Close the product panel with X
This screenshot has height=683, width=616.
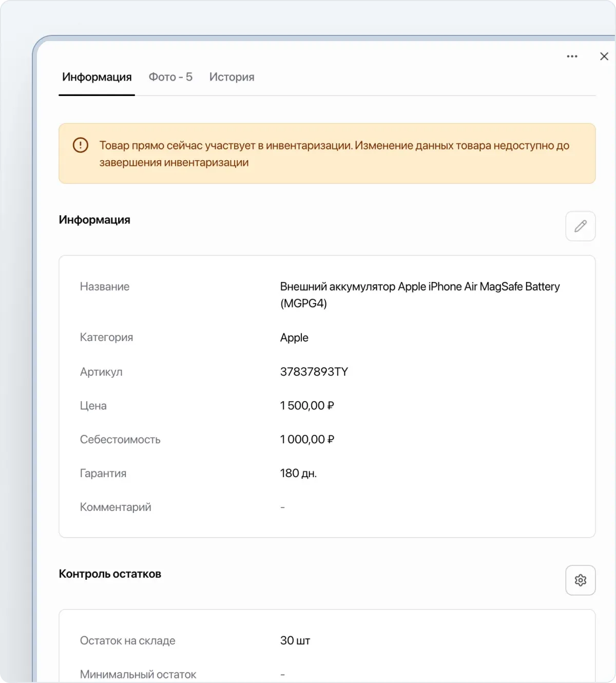[604, 56]
